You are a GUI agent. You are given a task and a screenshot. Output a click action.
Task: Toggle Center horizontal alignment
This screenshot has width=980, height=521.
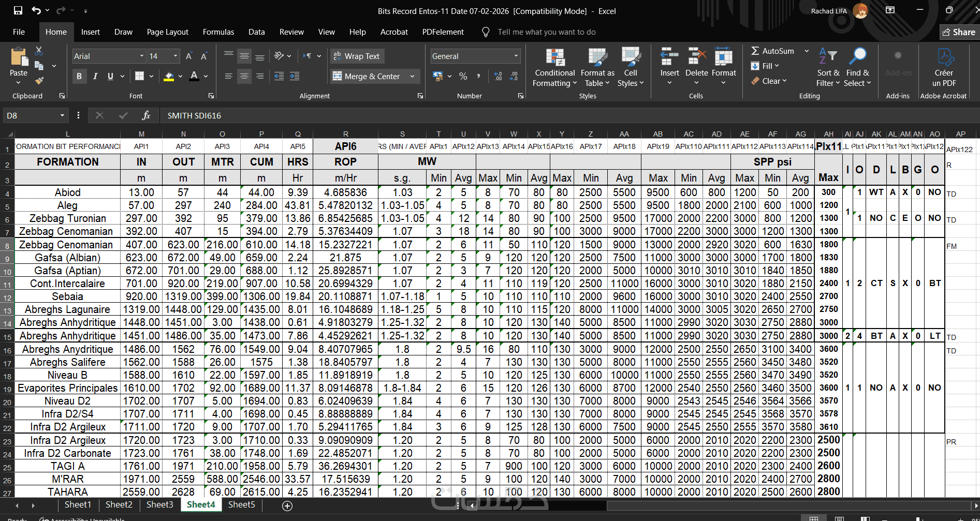point(244,76)
